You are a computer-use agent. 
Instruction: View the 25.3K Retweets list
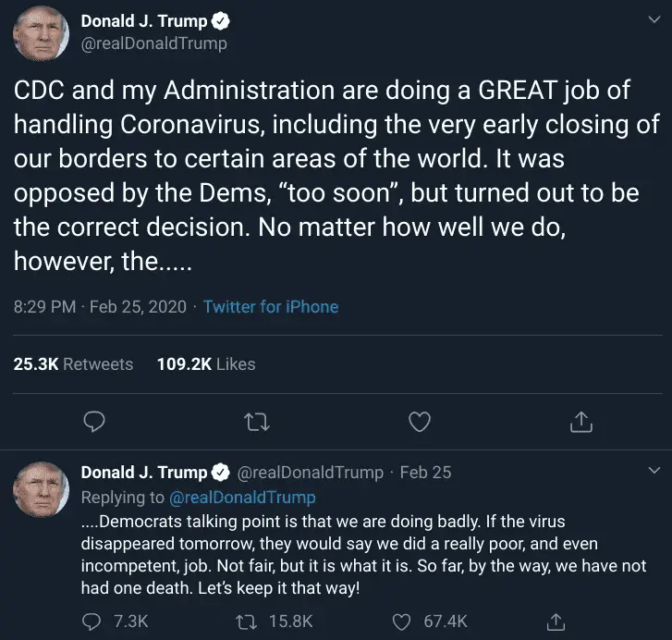[74, 364]
